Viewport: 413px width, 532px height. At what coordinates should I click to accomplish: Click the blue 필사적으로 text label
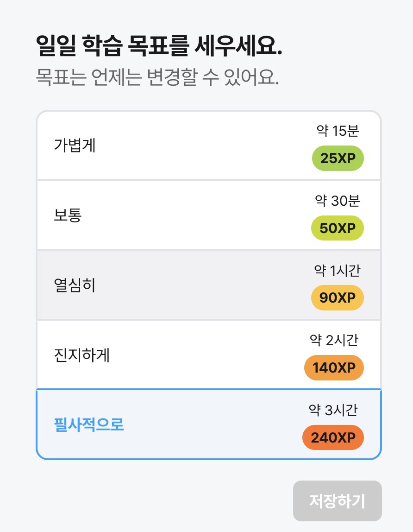(89, 424)
